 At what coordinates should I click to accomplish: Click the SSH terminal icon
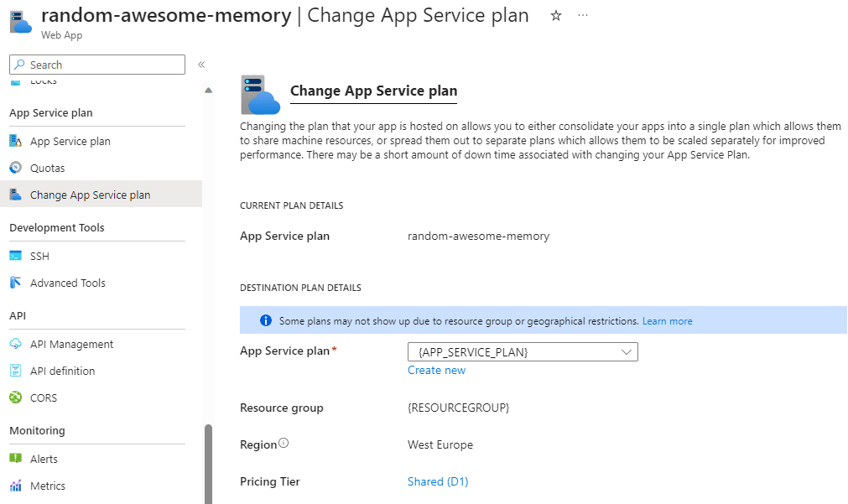16,256
